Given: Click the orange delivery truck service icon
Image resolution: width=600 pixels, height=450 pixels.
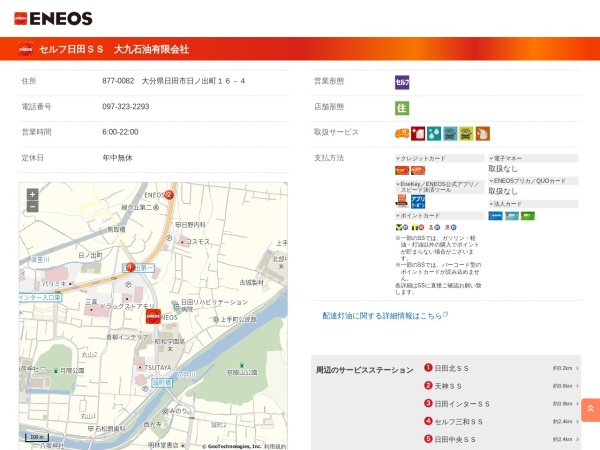Looking at the screenshot, I should 402,134.
